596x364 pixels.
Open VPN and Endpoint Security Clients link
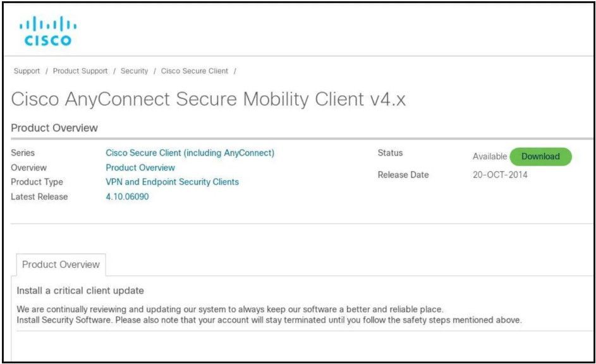pyautogui.click(x=172, y=182)
